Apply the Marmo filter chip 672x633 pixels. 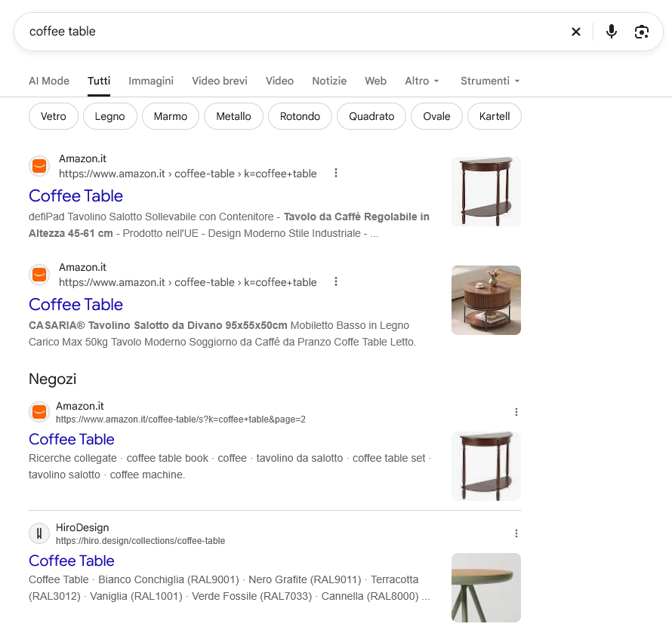(x=171, y=116)
